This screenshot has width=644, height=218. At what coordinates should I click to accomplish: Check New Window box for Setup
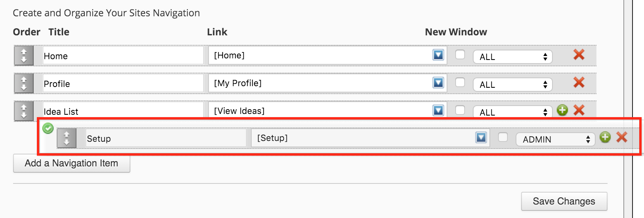[503, 137]
